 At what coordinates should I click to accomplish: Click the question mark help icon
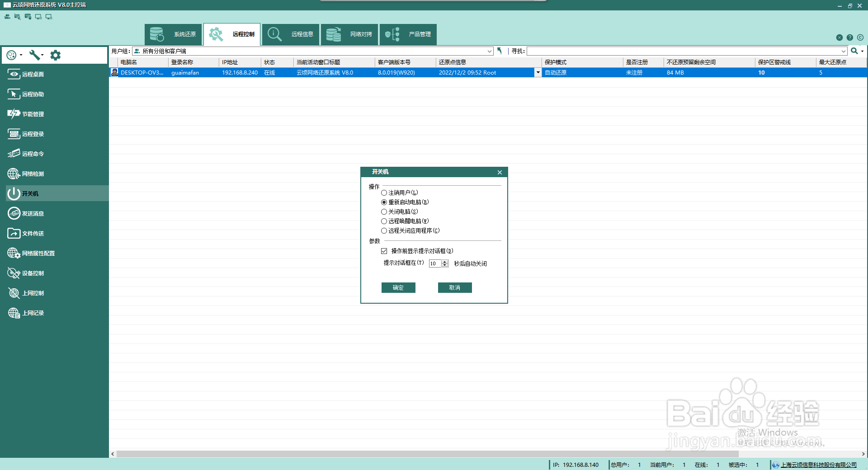pyautogui.click(x=850, y=38)
